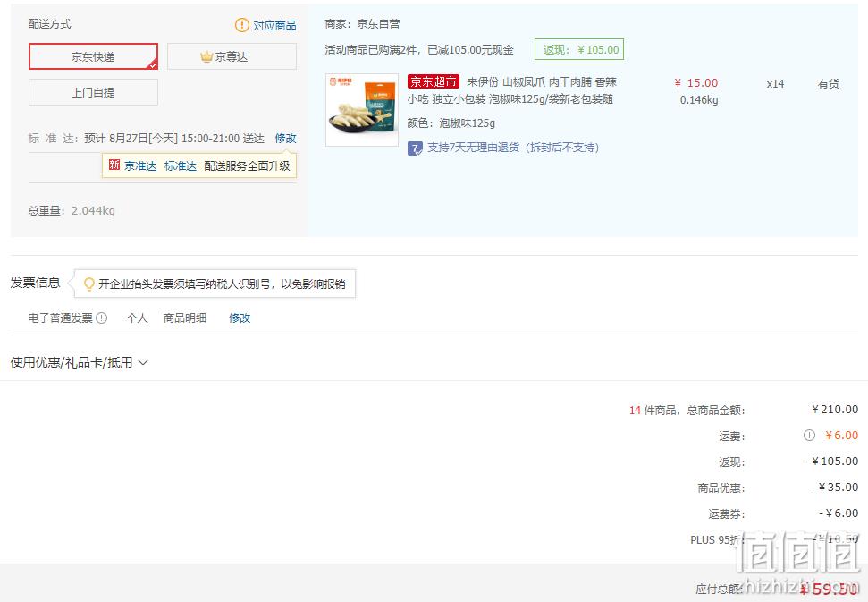
Task: Click -¥35.00 商品优惠 amount
Action: 835,488
